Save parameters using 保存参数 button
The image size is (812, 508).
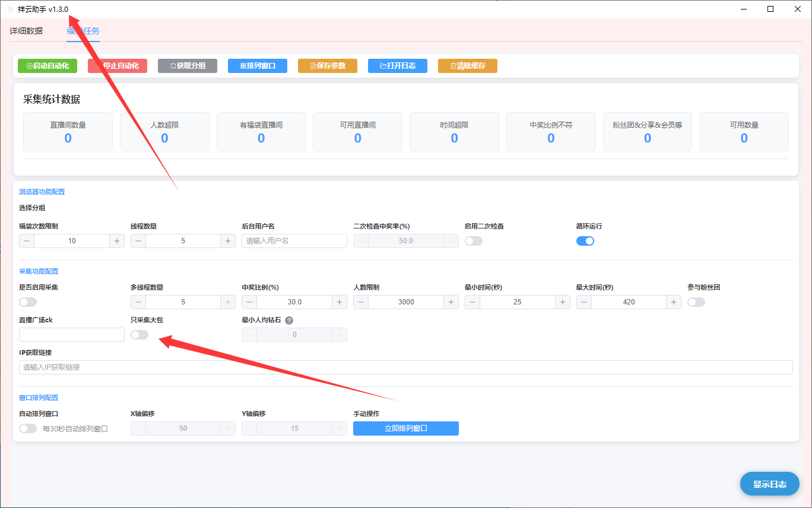coord(328,66)
